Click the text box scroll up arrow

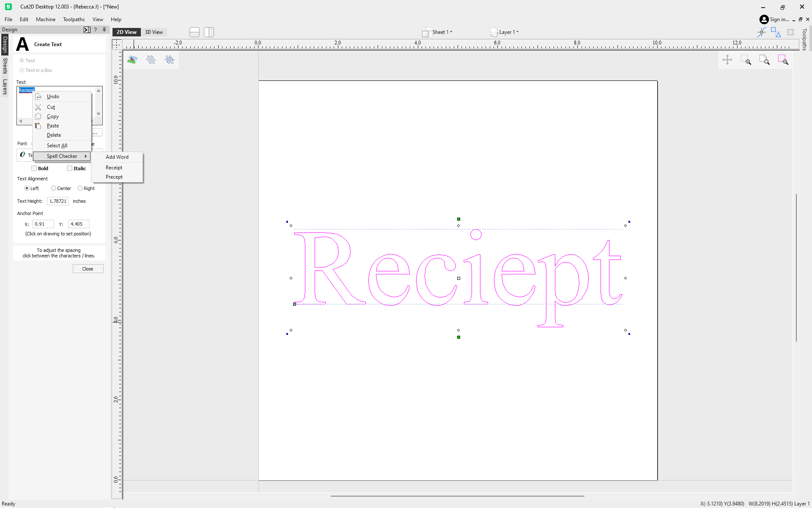pos(99,91)
